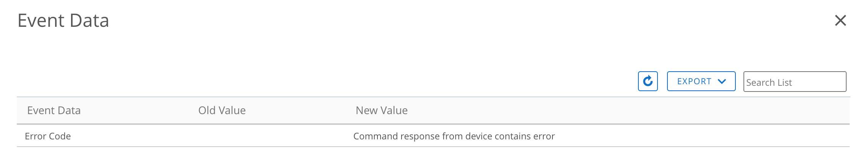Click the blank right side of the Error Code row
This screenshot has width=868, height=157.
[707, 136]
